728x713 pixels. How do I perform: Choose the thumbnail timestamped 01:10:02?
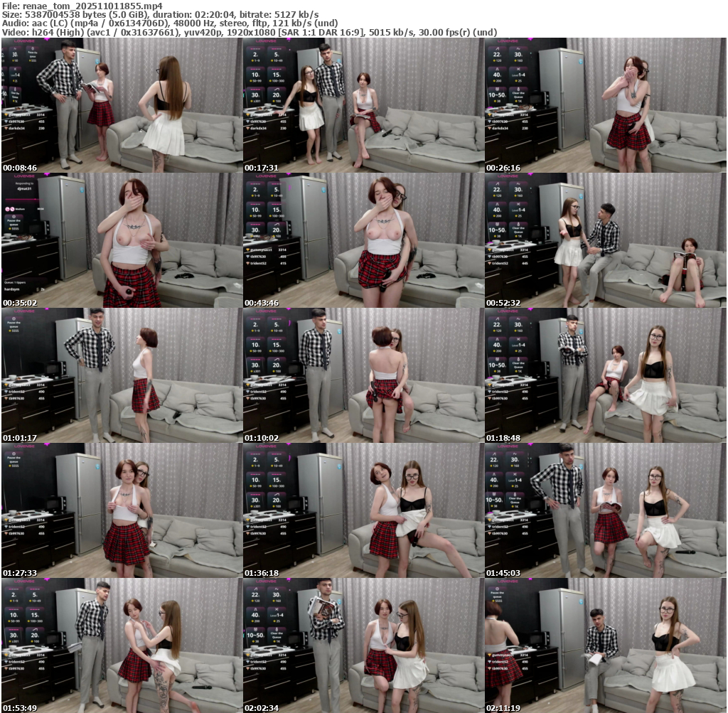click(x=363, y=375)
